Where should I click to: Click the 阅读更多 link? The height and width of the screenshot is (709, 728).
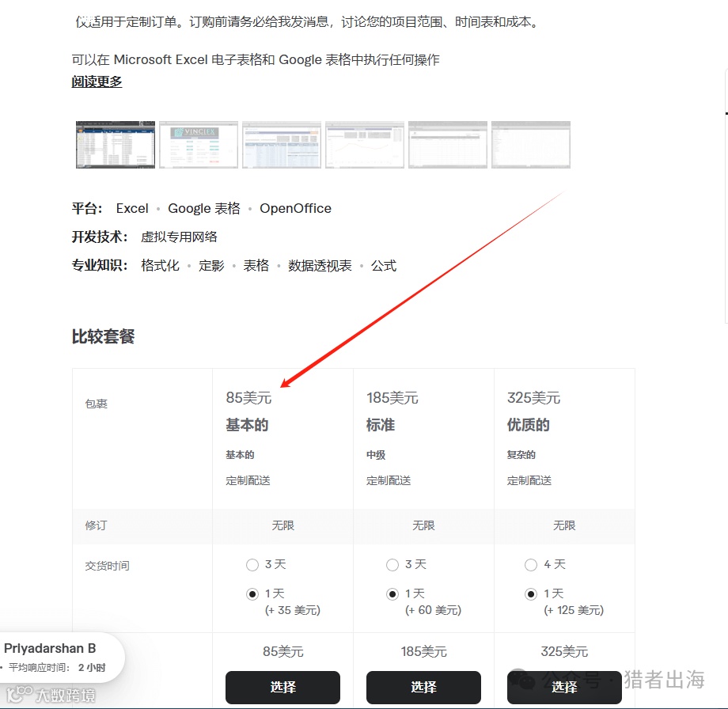[x=96, y=82]
